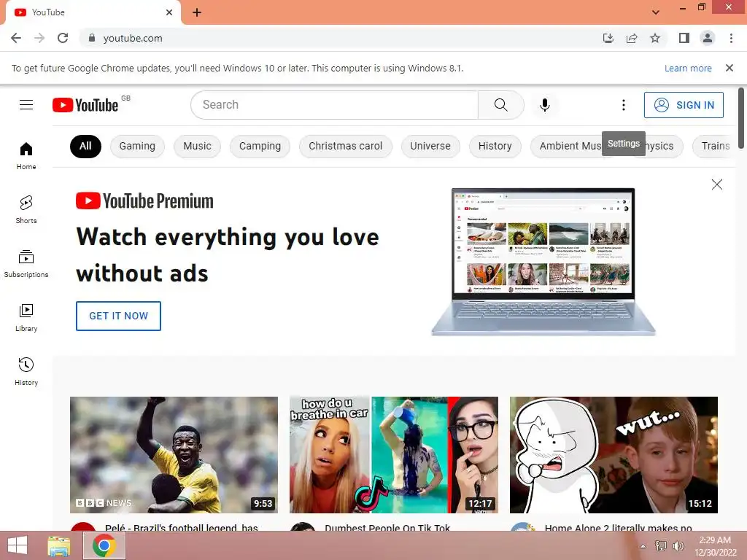Open the Chrome profile avatar
747x560 pixels.
pyautogui.click(x=708, y=38)
